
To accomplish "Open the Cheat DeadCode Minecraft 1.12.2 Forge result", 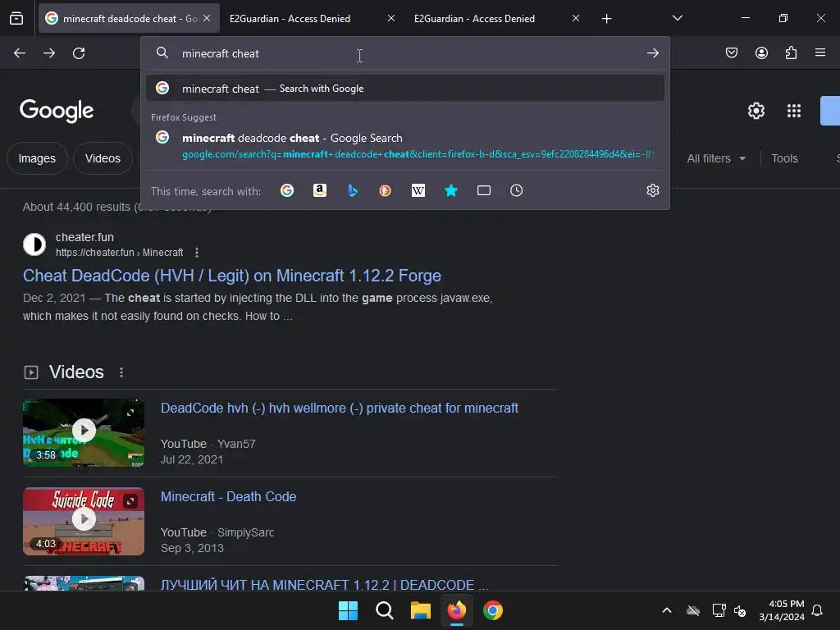I will click(232, 276).
